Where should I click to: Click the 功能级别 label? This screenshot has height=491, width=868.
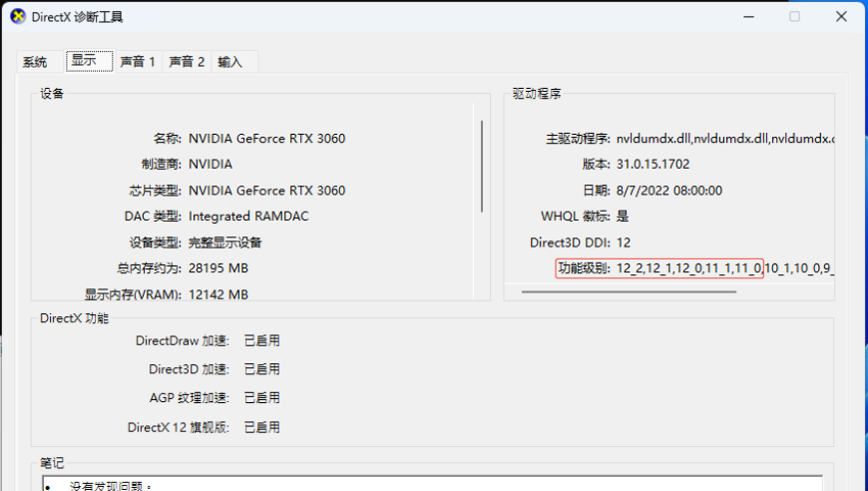tap(584, 268)
